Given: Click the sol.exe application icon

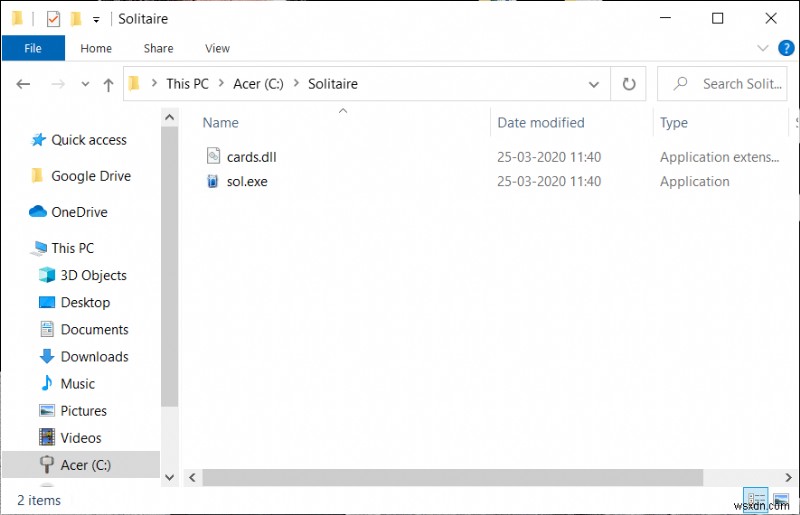Looking at the screenshot, I should pyautogui.click(x=213, y=181).
